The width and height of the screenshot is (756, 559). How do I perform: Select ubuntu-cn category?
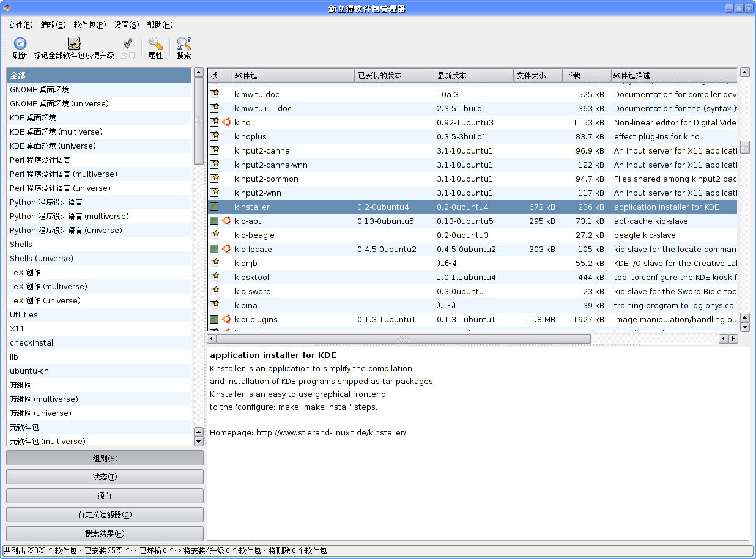[99, 371]
